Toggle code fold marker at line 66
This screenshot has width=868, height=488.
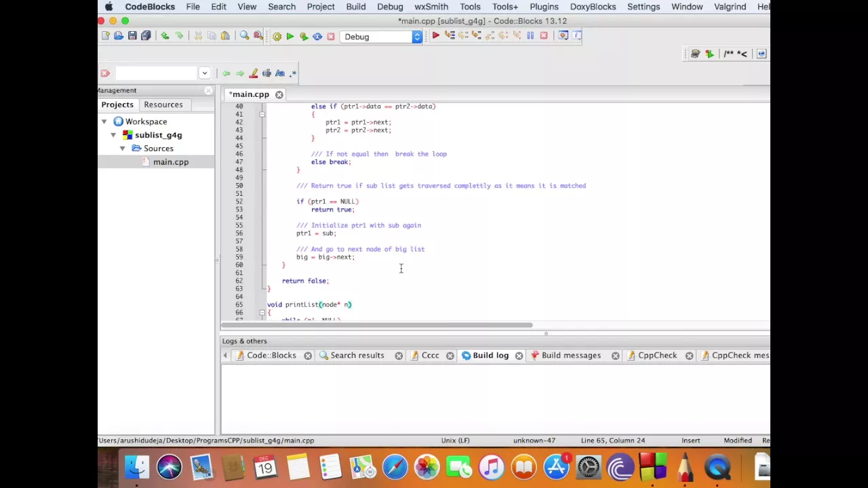262,312
